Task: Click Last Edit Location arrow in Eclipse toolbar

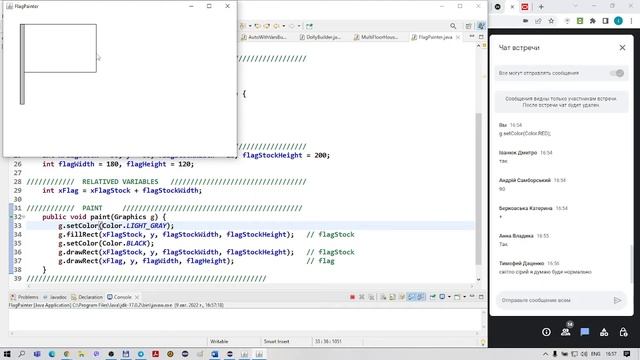Action: tap(258, 26)
